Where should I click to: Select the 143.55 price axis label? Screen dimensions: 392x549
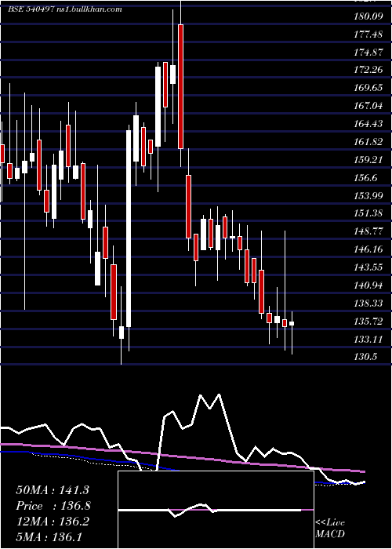(369, 267)
